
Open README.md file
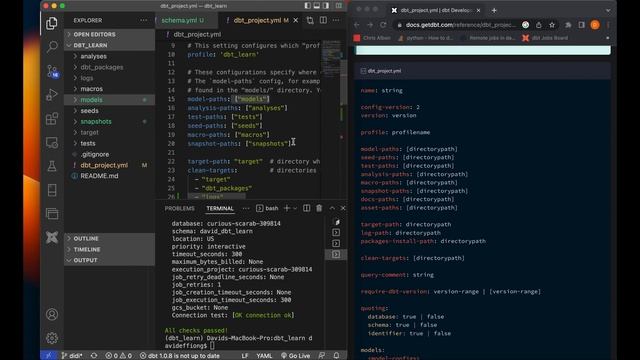click(x=109, y=176)
